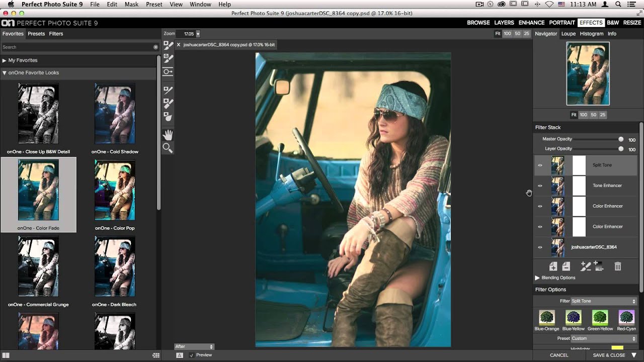Click the remove filter layer icon
This screenshot has height=362, width=644.
(x=566, y=266)
